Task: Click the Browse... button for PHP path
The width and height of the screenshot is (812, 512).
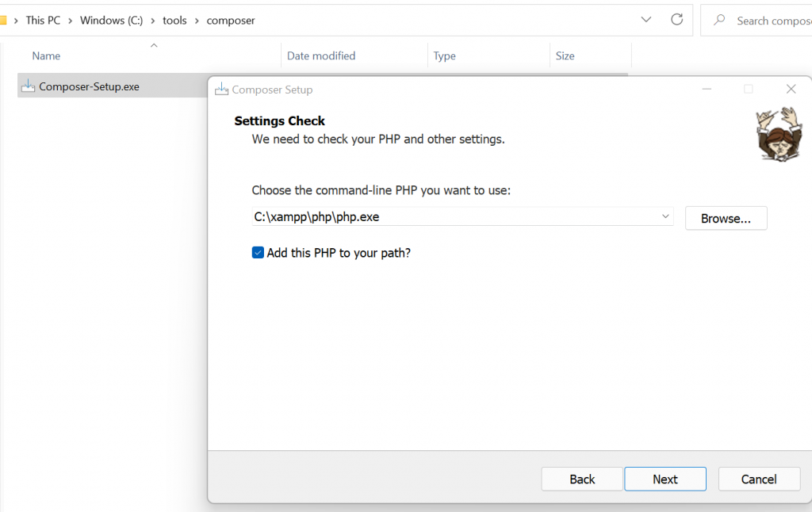Action: pyautogui.click(x=726, y=219)
